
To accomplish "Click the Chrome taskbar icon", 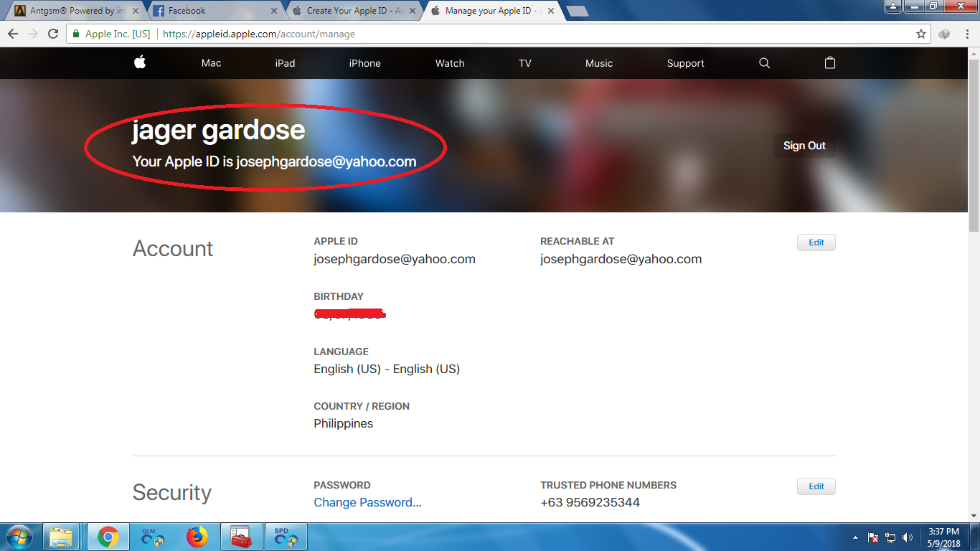I will coord(108,537).
